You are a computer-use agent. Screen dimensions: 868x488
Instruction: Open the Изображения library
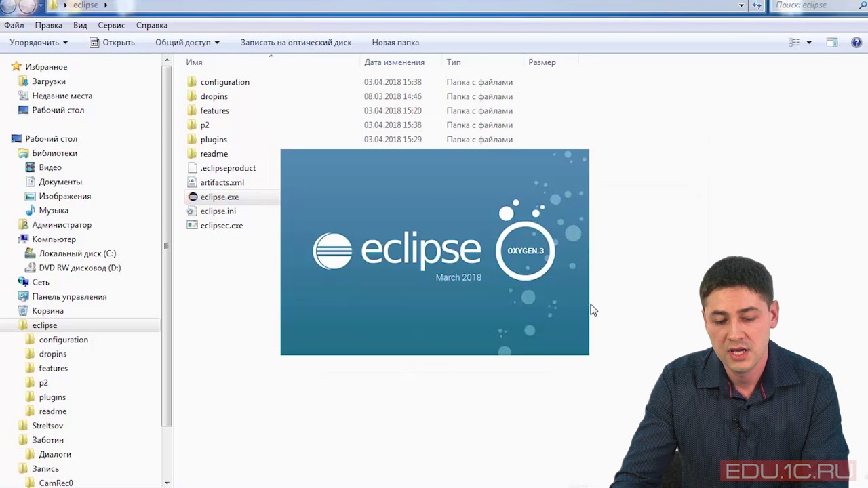click(x=64, y=196)
